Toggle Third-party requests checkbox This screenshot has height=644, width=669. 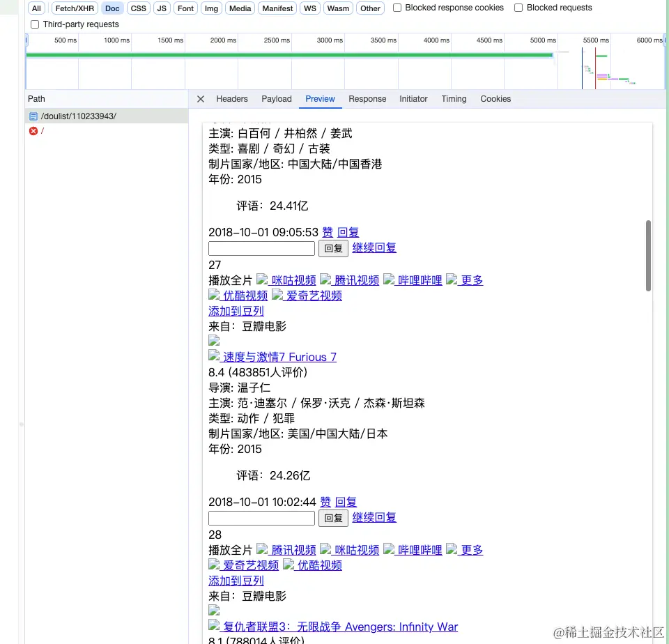point(35,24)
